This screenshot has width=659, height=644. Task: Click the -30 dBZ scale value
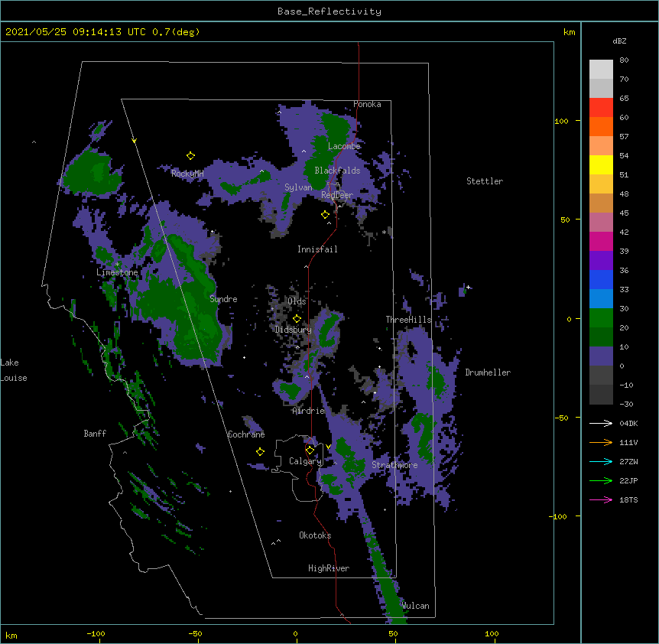[x=626, y=404]
